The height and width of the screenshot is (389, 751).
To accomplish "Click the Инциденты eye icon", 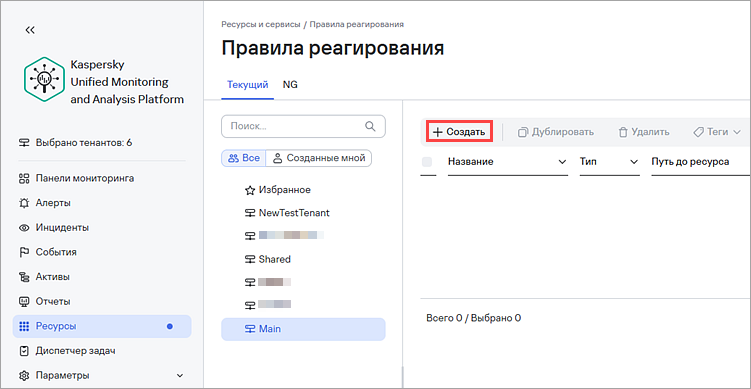I will click(24, 228).
